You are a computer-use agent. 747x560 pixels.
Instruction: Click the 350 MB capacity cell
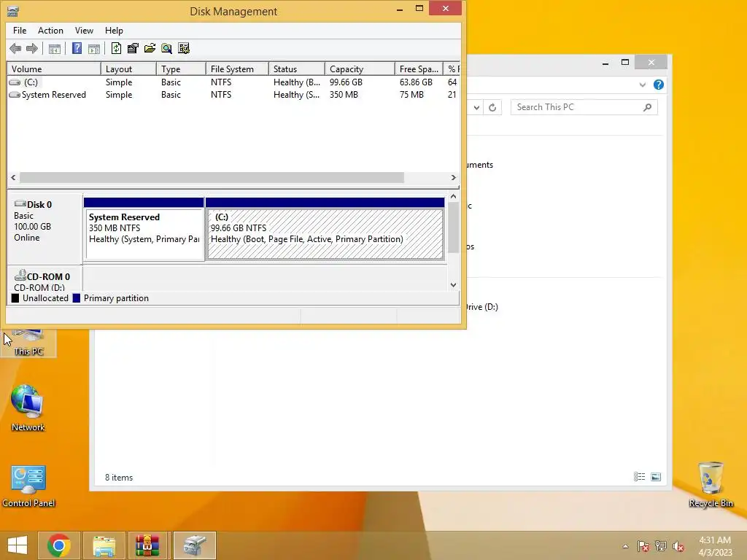point(344,95)
